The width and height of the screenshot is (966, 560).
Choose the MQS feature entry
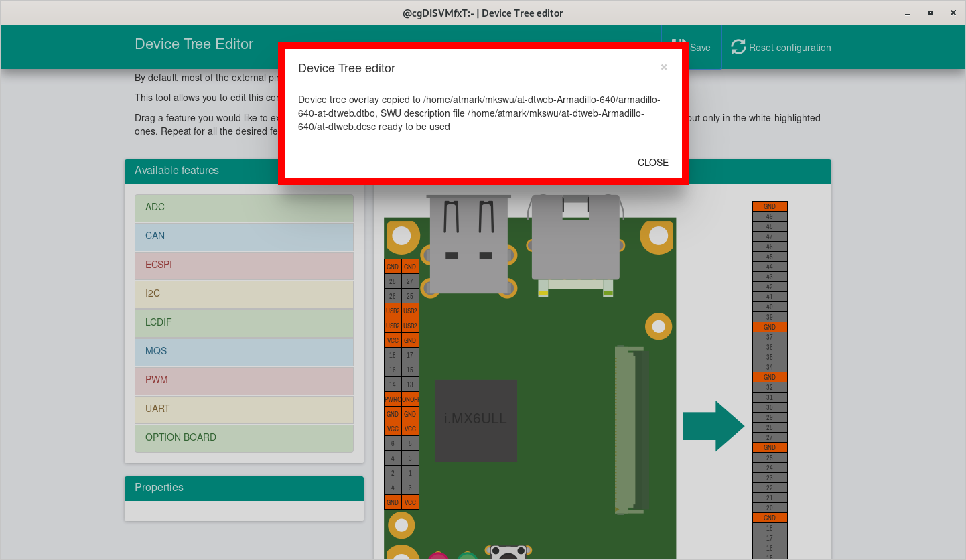(x=244, y=352)
